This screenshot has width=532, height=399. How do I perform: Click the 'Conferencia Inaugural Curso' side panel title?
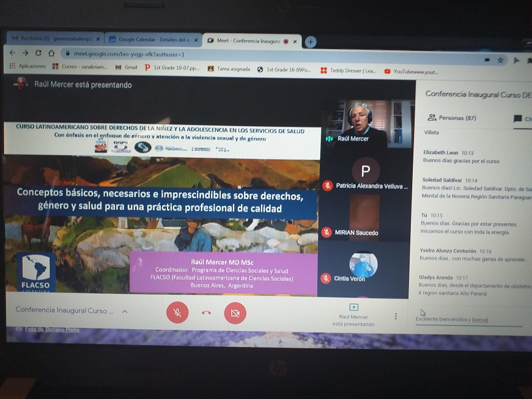[478, 94]
